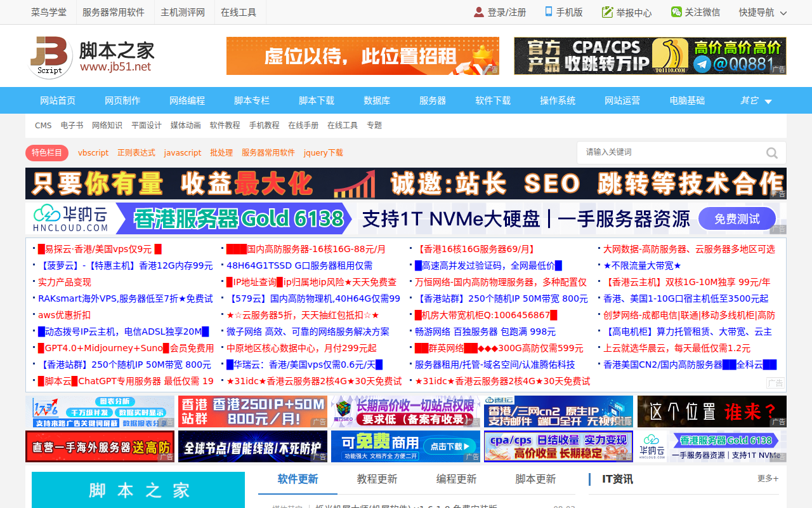Click 更多+ beside IT资讯
This screenshot has width=812, height=508.
pos(768,479)
